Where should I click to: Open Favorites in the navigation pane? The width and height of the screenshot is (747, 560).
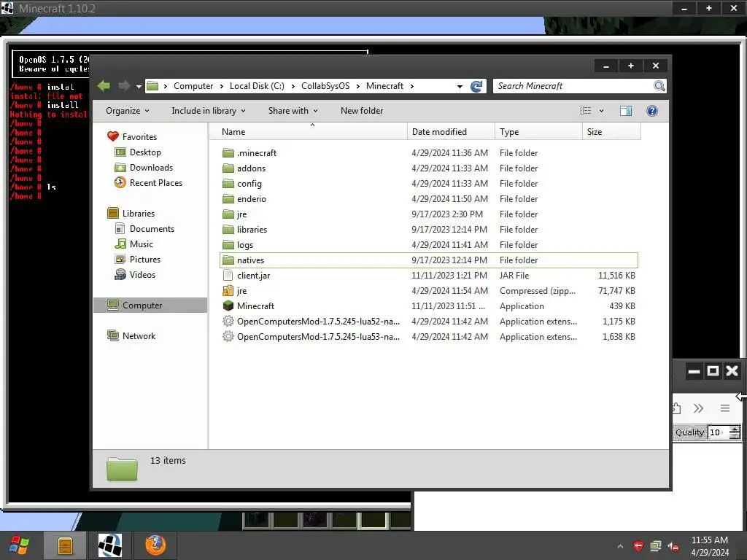coord(132,136)
